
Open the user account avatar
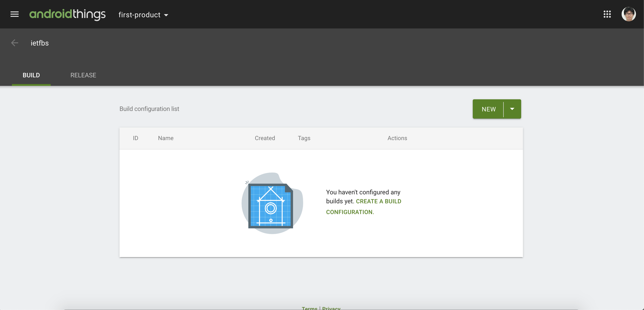(x=629, y=14)
